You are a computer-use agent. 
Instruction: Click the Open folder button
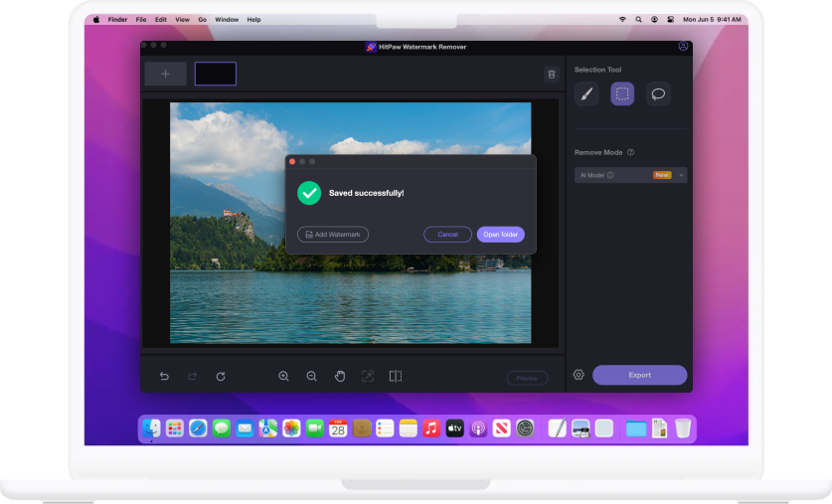point(500,235)
